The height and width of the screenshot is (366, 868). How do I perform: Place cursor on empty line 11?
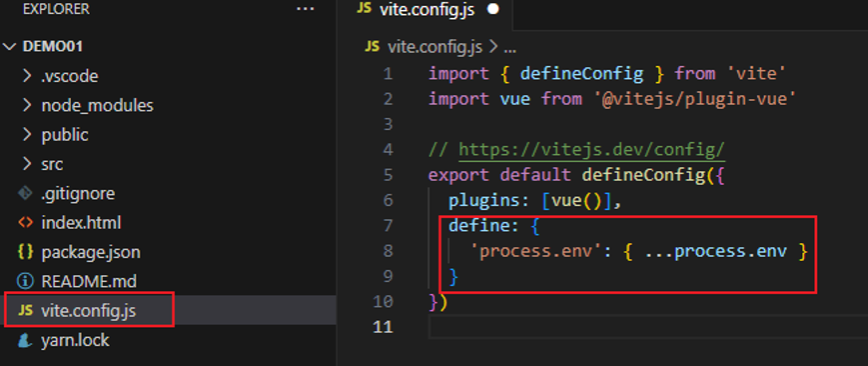[x=647, y=327]
